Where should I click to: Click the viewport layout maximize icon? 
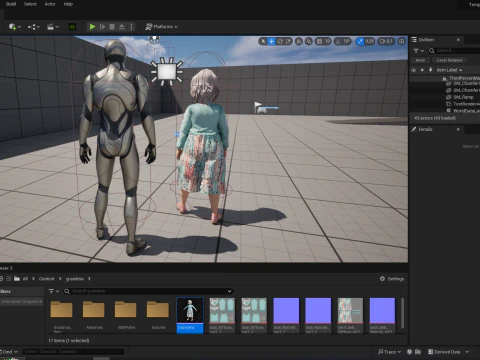coord(402,41)
